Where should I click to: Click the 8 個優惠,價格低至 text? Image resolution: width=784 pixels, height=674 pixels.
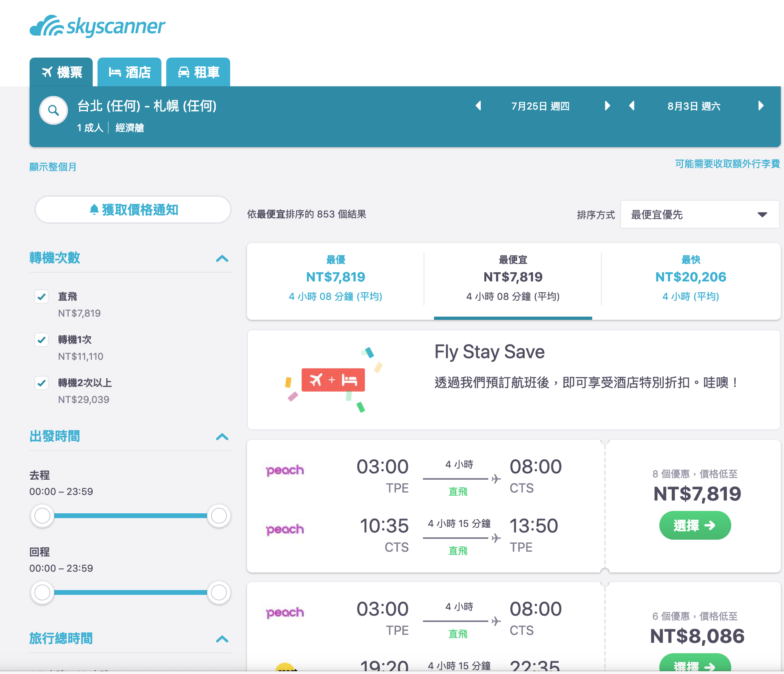point(695,474)
